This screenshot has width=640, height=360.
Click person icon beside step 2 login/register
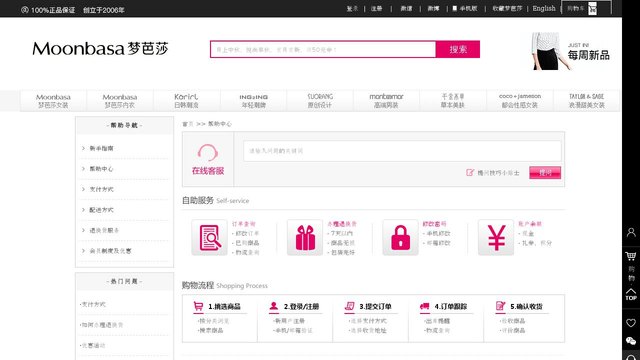click(x=274, y=306)
